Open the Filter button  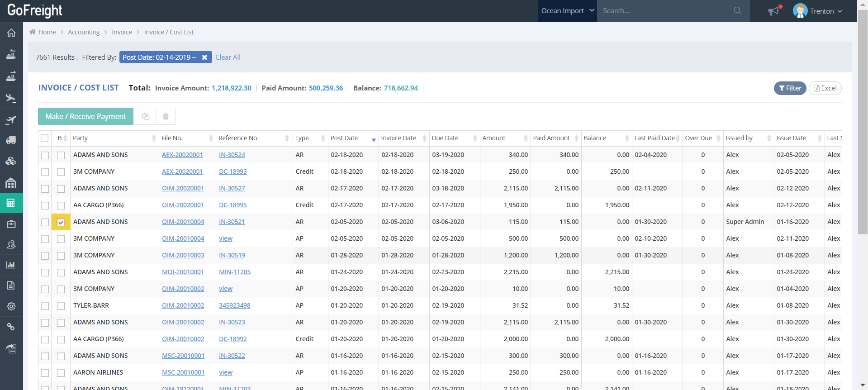click(x=790, y=88)
